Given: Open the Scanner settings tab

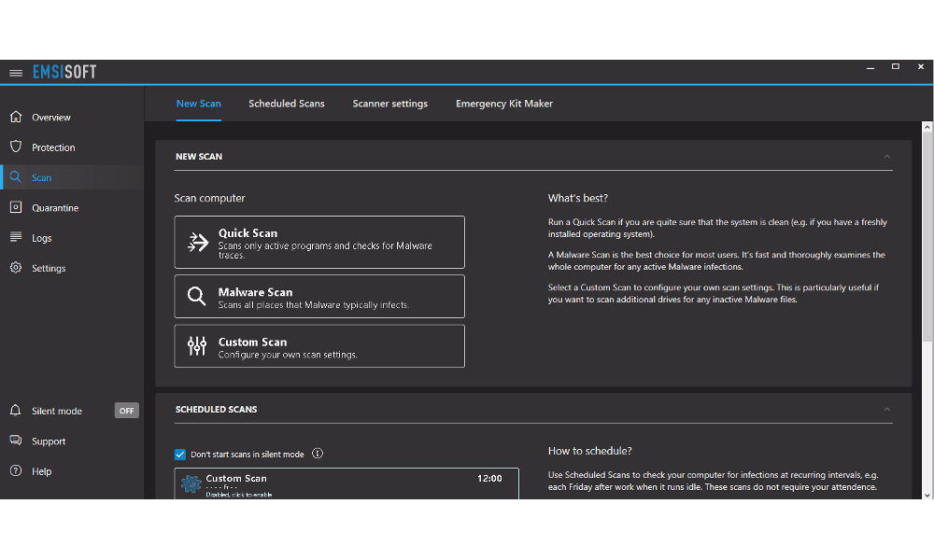Looking at the screenshot, I should click(x=390, y=104).
